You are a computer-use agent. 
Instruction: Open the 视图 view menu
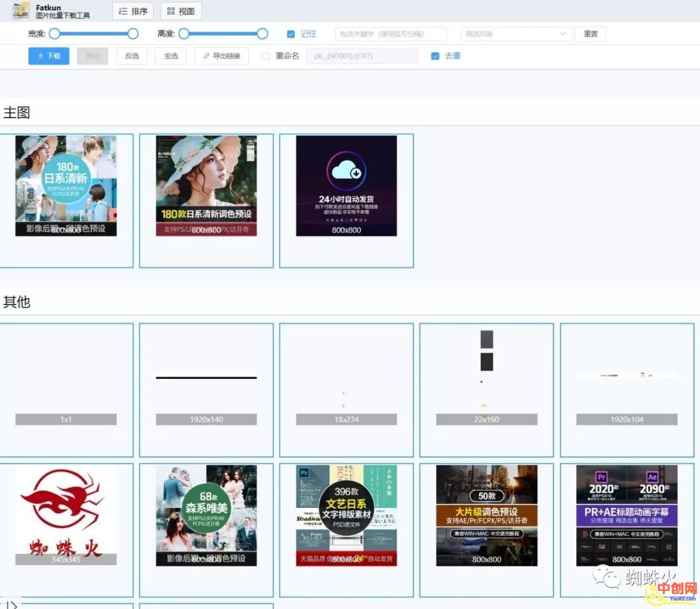[181, 11]
